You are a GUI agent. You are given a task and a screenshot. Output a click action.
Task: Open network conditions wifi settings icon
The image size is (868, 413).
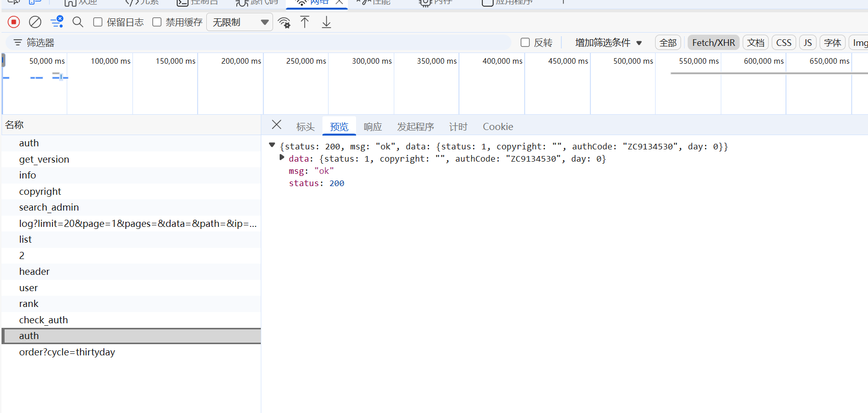coord(284,22)
